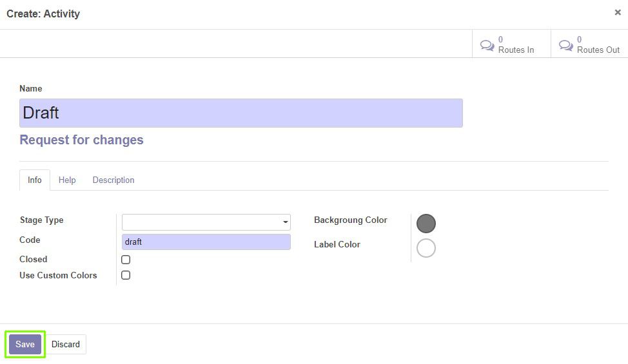
Task: Pick the white Label Color swatch
Action: click(x=426, y=248)
